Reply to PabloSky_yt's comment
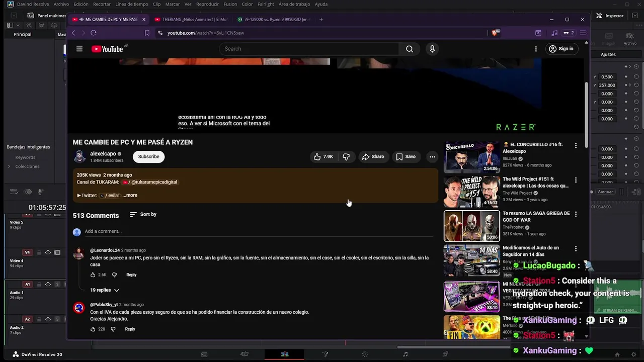 130,329
